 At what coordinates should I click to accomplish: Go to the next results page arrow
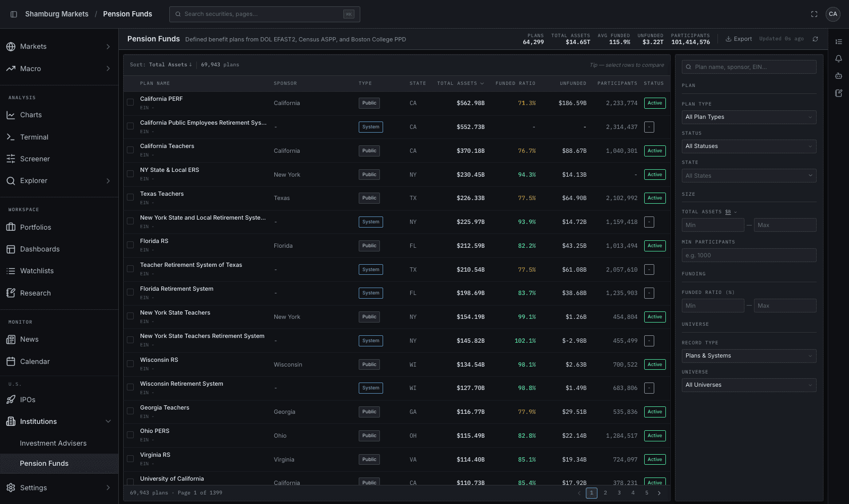coord(660,493)
